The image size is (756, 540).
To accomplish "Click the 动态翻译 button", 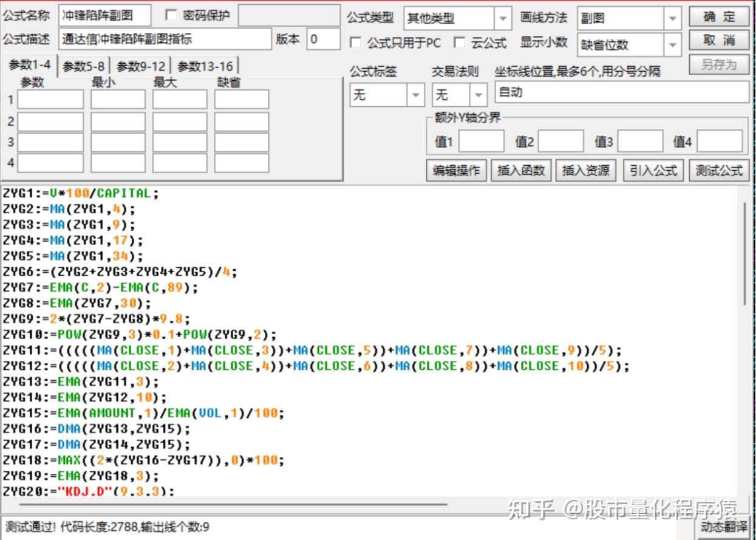I will click(723, 526).
